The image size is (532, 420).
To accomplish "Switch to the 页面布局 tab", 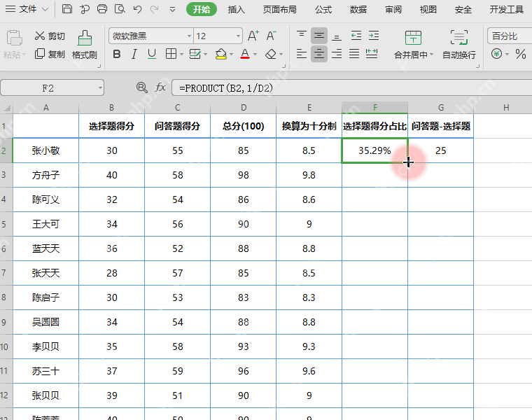I will tap(279, 10).
